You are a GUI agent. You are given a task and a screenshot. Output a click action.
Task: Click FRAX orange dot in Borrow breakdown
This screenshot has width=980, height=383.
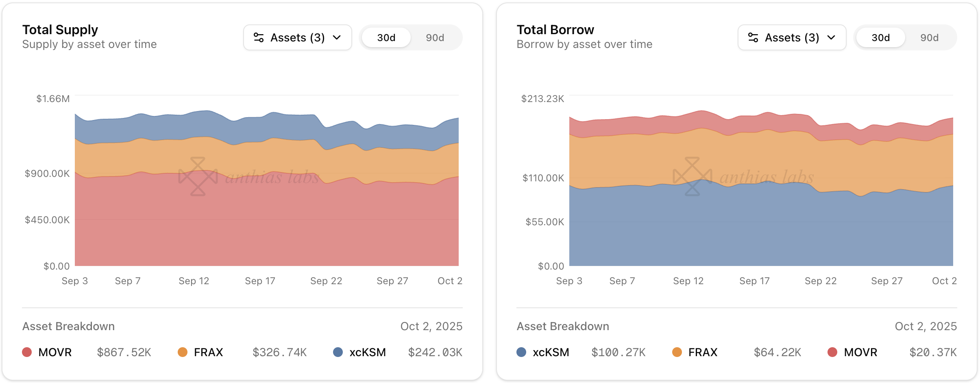coord(677,352)
